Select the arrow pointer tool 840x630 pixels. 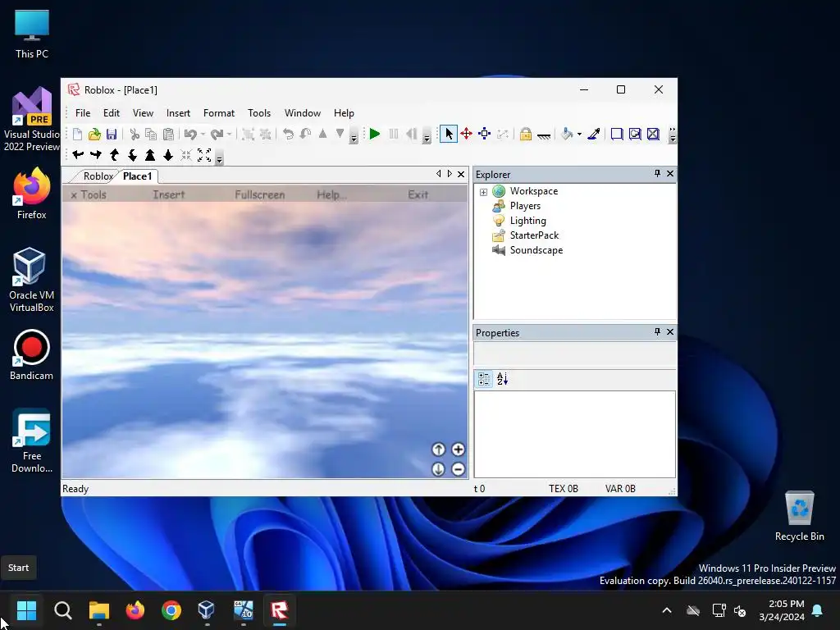449,134
